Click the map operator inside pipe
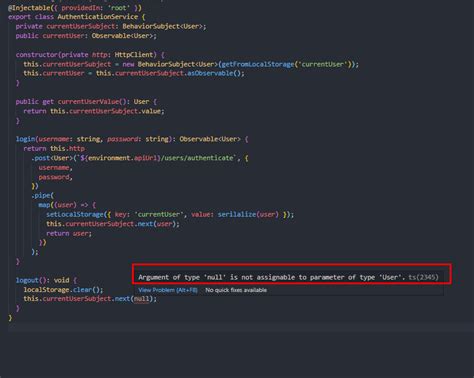This screenshot has height=378, width=474. click(44, 205)
